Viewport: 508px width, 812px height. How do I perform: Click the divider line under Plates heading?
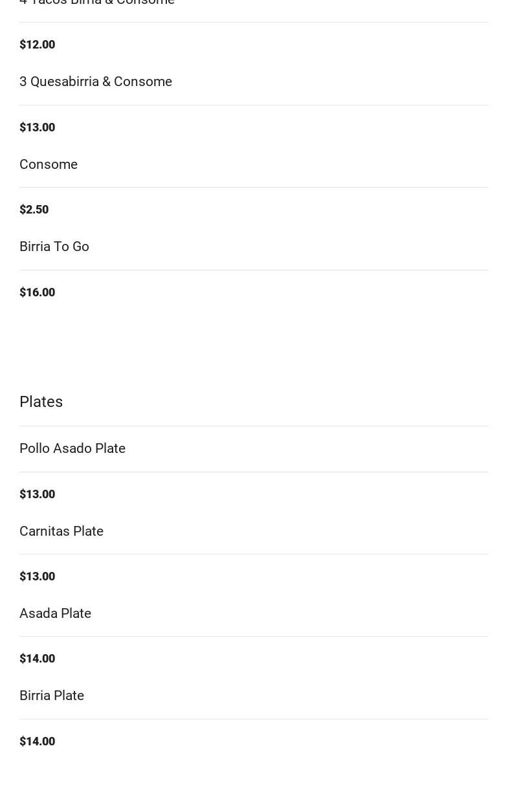tap(254, 426)
